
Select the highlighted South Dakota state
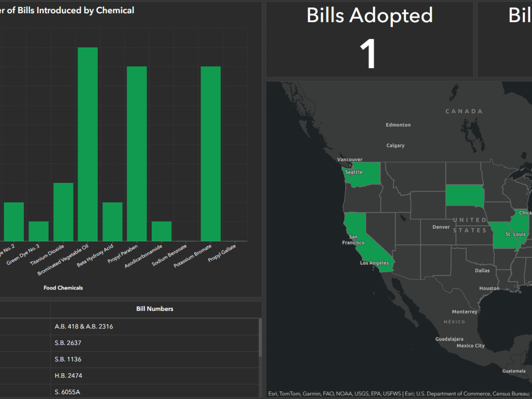pyautogui.click(x=464, y=195)
